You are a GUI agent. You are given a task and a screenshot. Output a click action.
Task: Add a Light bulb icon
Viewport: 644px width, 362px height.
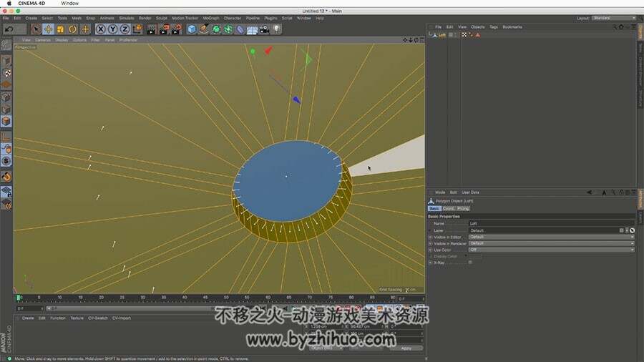coord(276,29)
